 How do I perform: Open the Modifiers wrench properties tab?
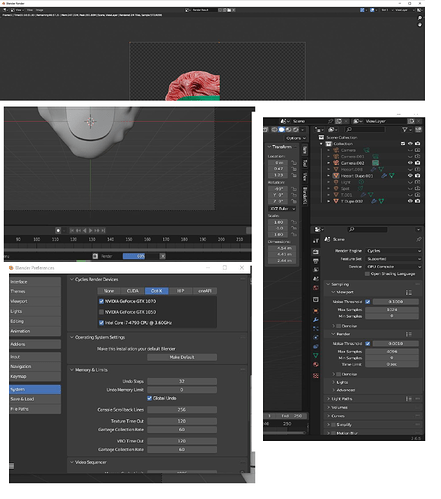(x=316, y=320)
